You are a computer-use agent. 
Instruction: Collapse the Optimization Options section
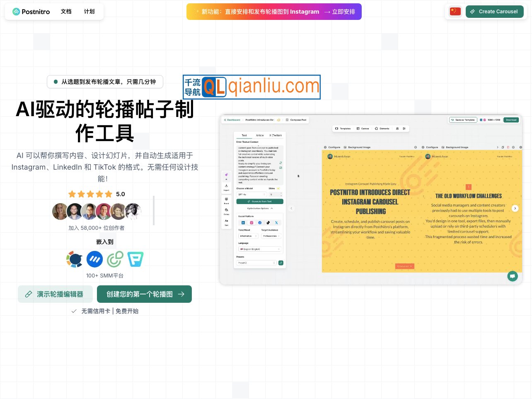coord(271,208)
